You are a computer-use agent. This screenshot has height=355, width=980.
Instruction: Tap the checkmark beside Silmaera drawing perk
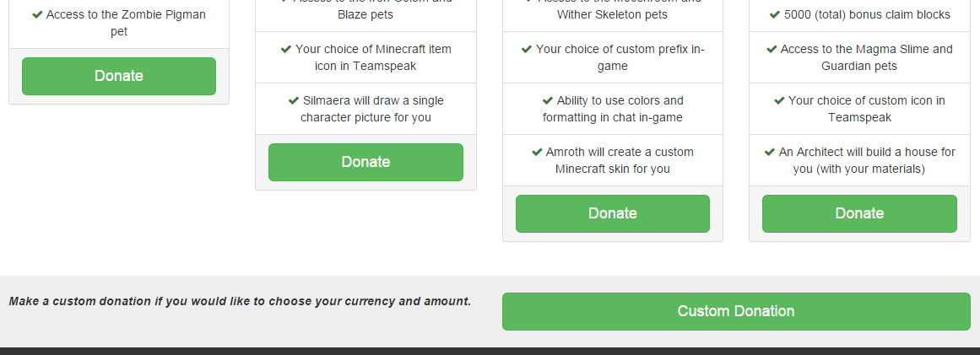pos(294,100)
